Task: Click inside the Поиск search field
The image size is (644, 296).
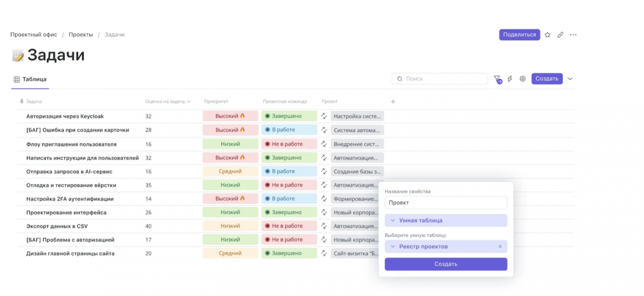Action: [x=439, y=78]
